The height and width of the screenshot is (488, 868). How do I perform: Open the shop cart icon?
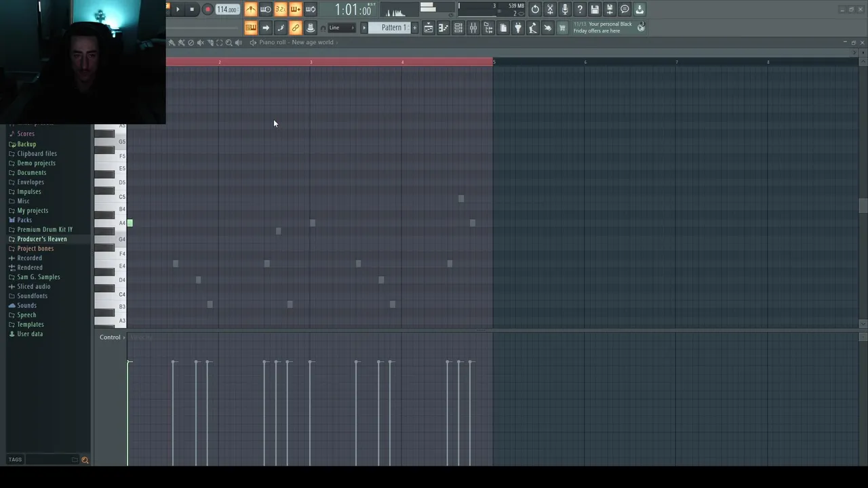pos(562,28)
